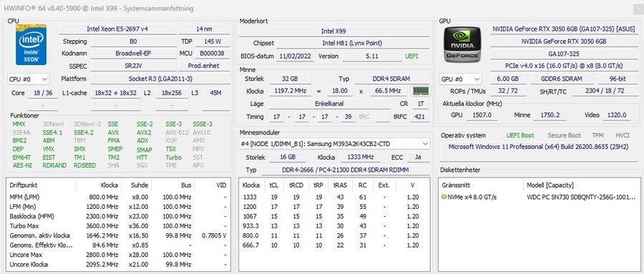Click the ECC Ja value
Viewport: 644px width, 274px height.
(x=417, y=157)
